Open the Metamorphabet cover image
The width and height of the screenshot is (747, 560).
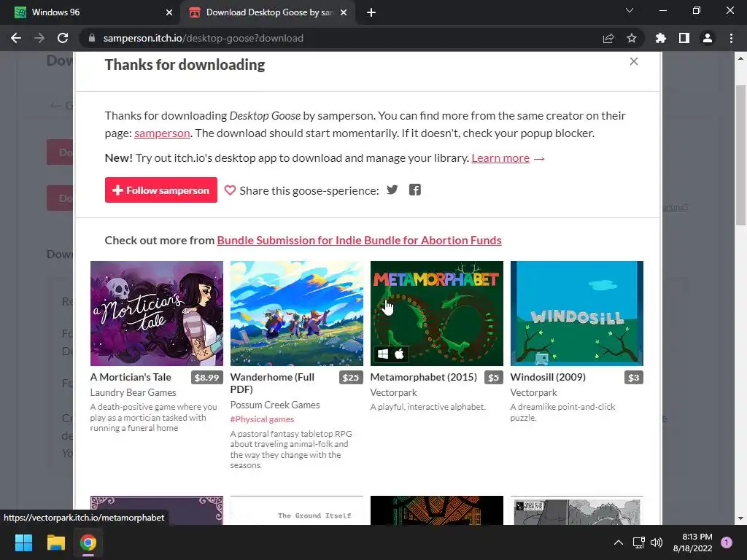pos(437,314)
